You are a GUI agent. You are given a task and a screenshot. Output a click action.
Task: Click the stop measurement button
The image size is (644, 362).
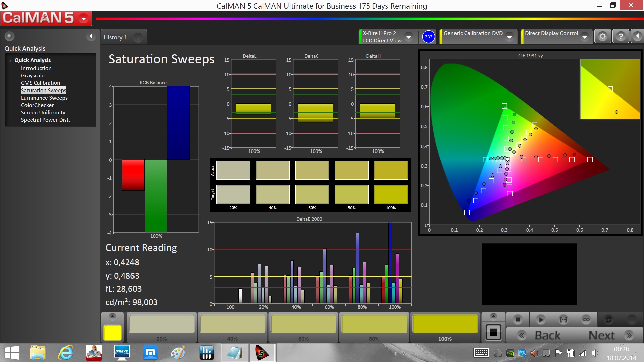[x=518, y=320]
